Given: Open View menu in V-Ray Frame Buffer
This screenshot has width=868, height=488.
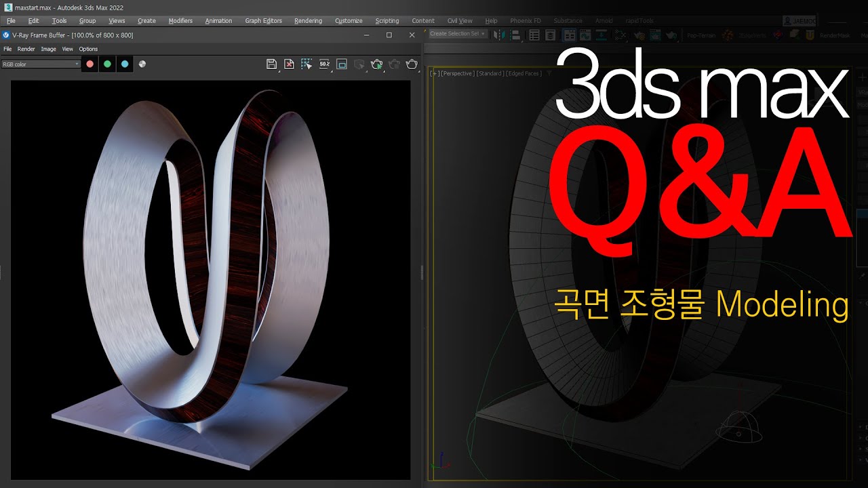Looking at the screenshot, I should (x=67, y=49).
